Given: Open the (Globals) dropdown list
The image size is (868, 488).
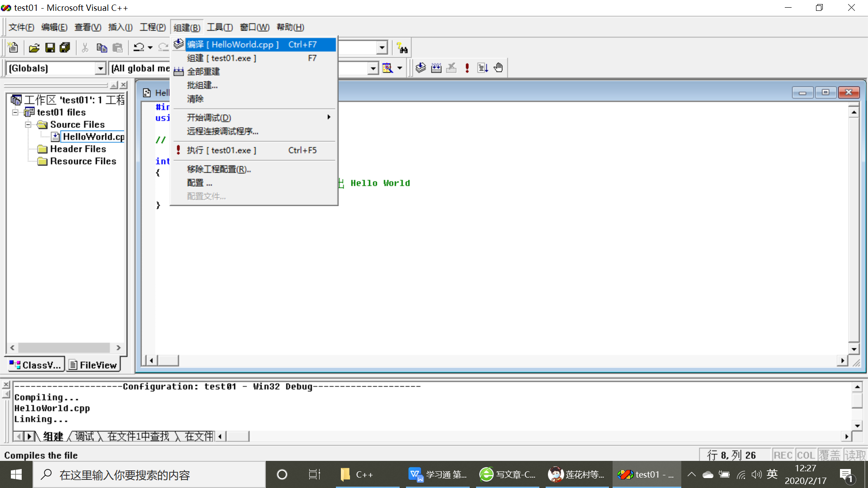Looking at the screenshot, I should pos(100,68).
